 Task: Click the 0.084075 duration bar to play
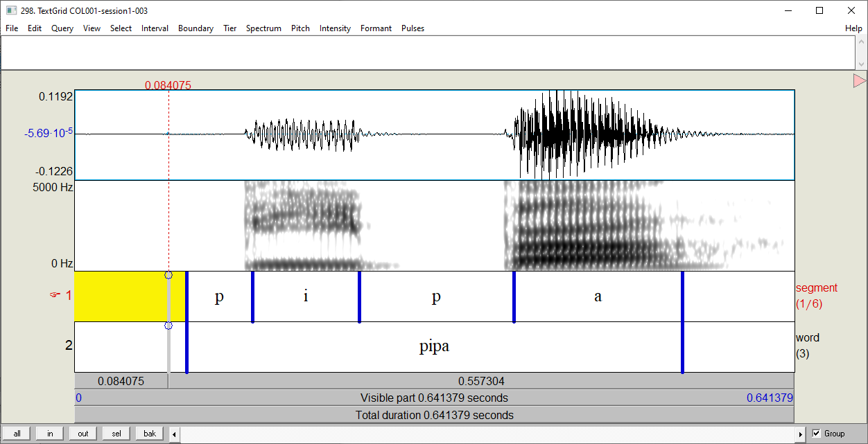click(x=121, y=381)
